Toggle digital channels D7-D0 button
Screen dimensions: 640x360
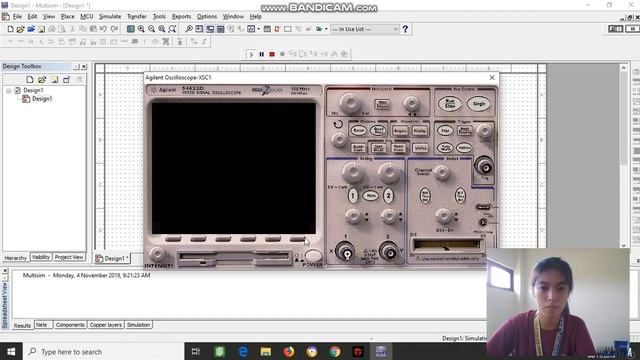tap(460, 196)
